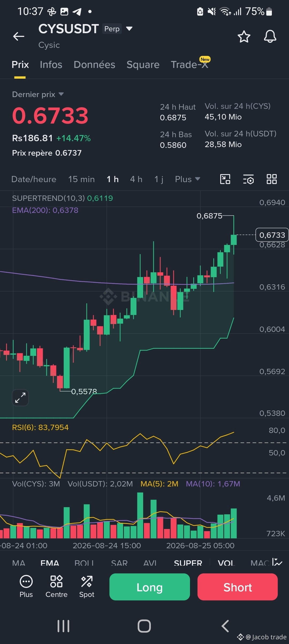Open Android recent apps button
The width and height of the screenshot is (289, 644).
tap(63, 626)
